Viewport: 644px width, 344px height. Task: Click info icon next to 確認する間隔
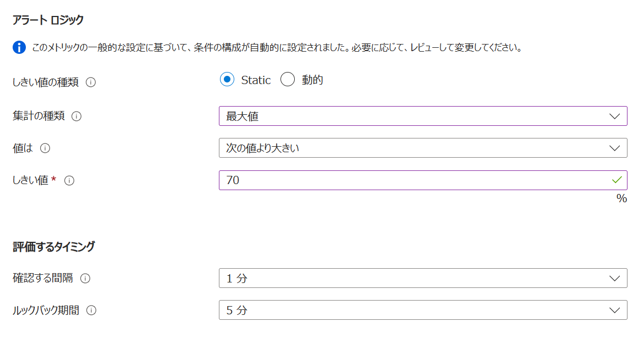tap(85, 279)
